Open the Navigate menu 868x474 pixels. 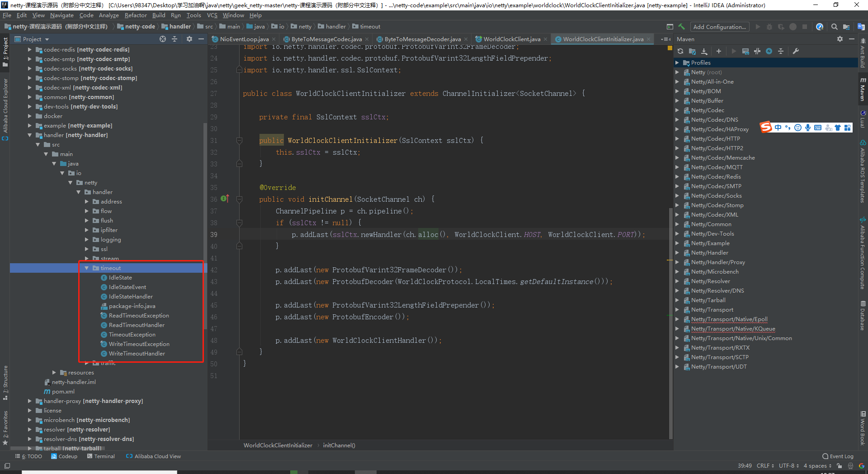point(62,15)
